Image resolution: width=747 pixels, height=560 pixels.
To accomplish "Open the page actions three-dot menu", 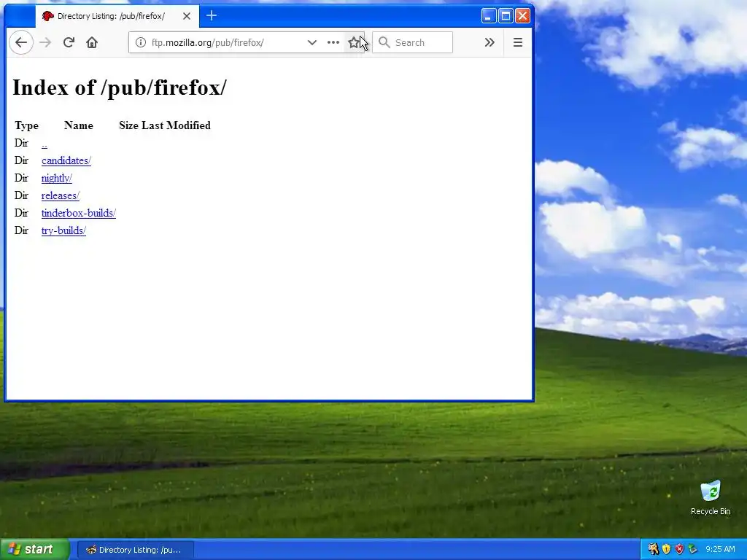I will [x=333, y=42].
